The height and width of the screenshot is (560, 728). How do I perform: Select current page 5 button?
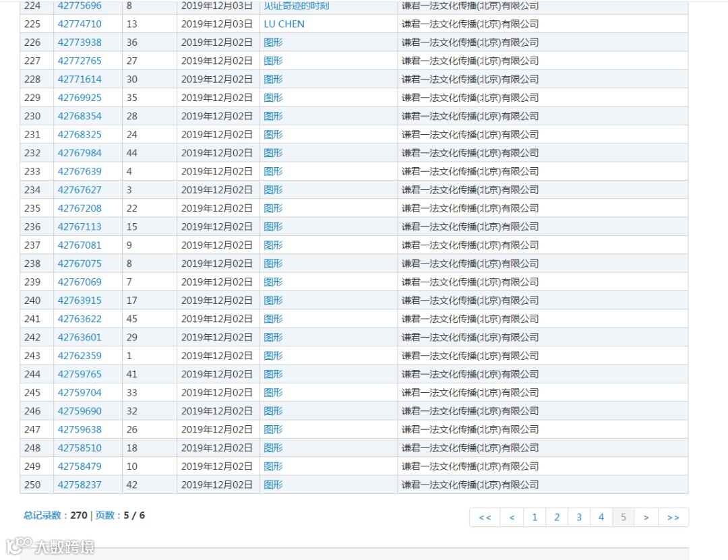[x=624, y=518]
